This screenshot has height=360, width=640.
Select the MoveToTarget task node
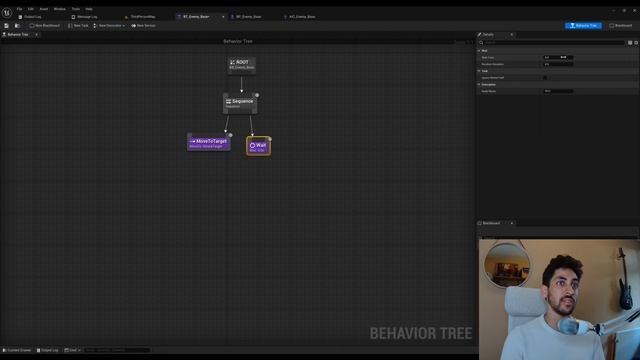(x=209, y=142)
